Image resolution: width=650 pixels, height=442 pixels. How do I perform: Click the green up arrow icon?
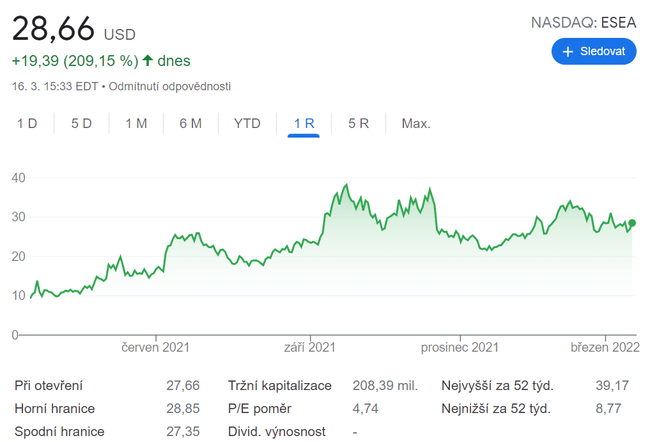pos(148,61)
